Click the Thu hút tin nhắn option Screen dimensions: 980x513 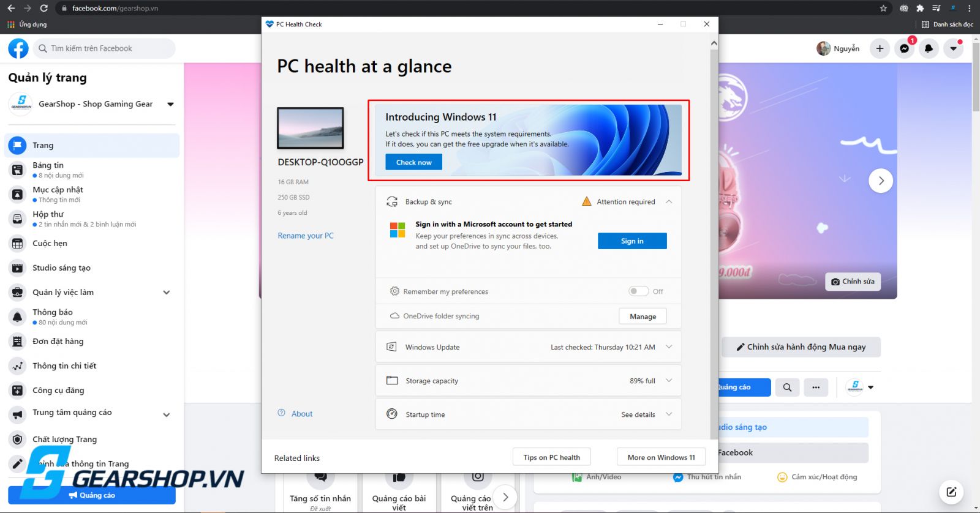pyautogui.click(x=707, y=477)
